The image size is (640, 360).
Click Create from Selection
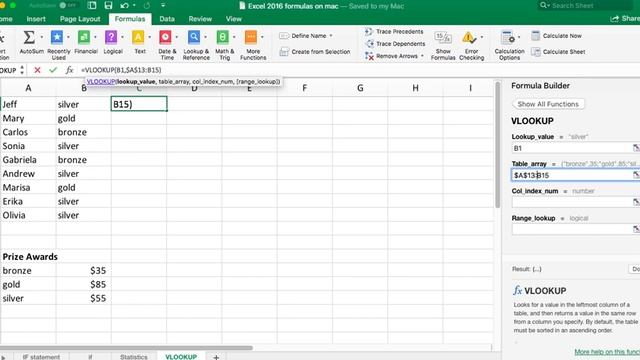pyautogui.click(x=315, y=52)
